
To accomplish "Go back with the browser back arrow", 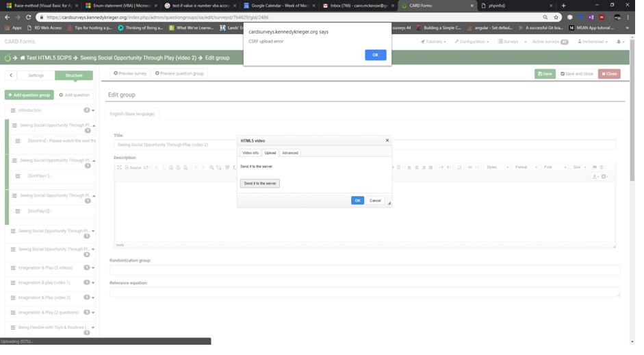I will pyautogui.click(x=7, y=17).
